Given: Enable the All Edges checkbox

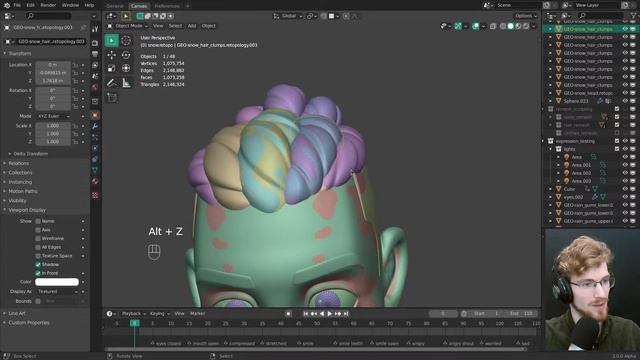Looking at the screenshot, I should (x=38, y=247).
